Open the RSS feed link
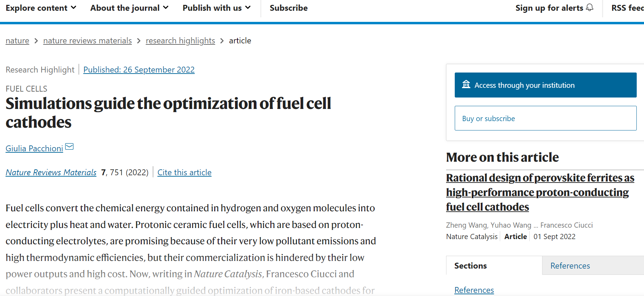 628,8
